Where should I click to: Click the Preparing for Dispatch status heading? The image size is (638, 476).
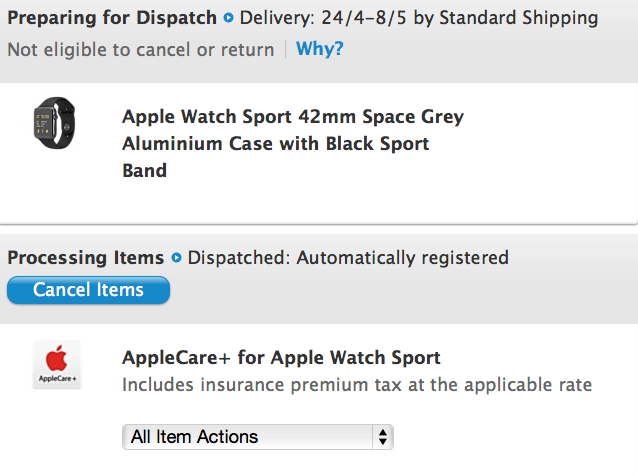coord(112,18)
